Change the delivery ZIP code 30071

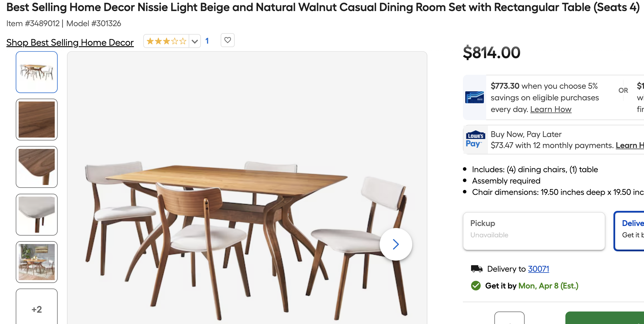[538, 269]
